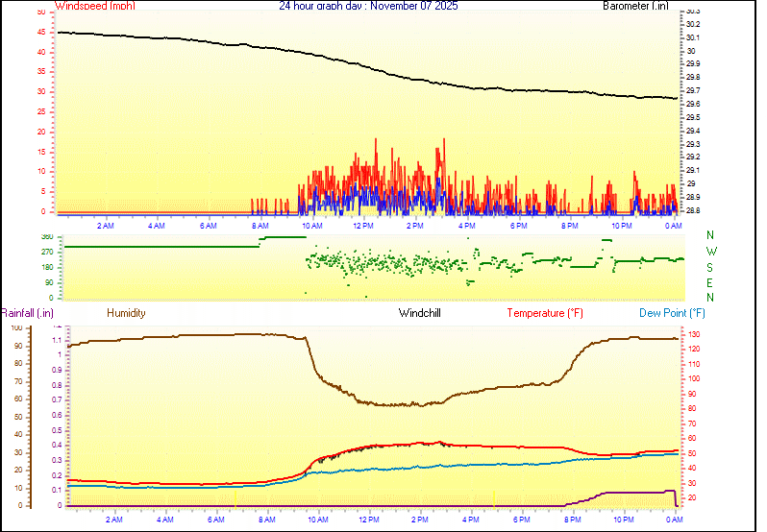This screenshot has height=532, width=767.
Task: Click the Windspeed (mph) axis label
Action: coord(95,6)
